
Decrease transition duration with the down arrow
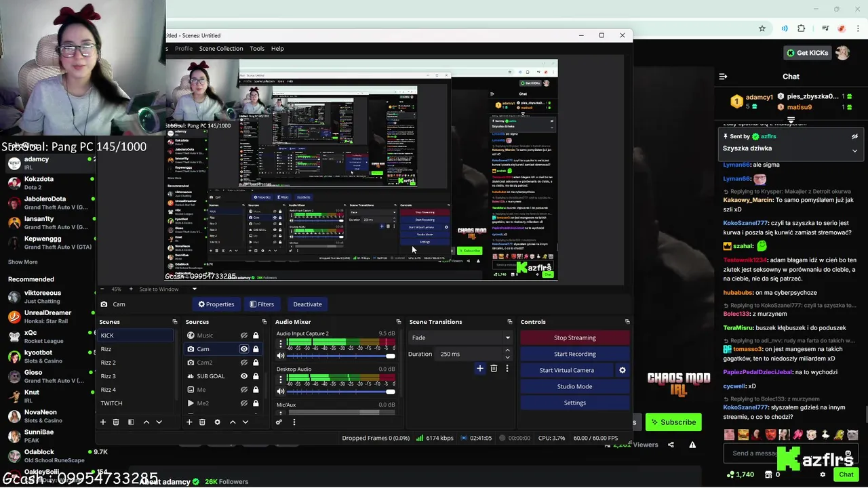pos(507,357)
